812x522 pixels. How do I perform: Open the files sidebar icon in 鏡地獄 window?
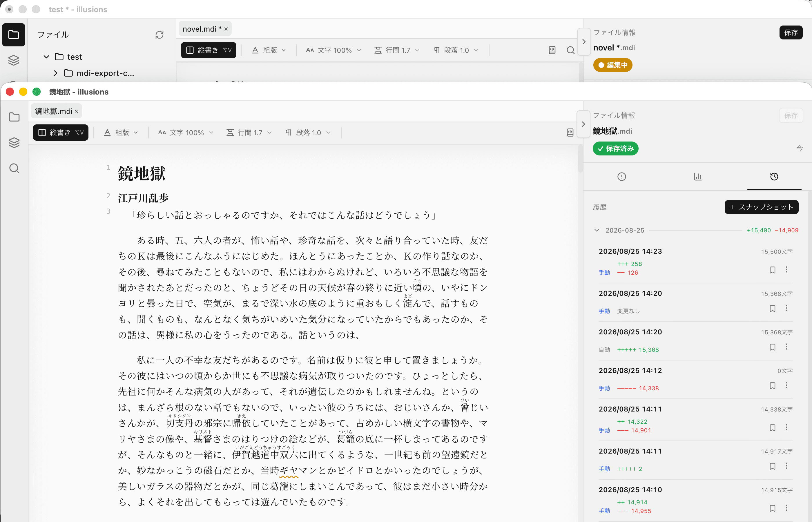14,117
